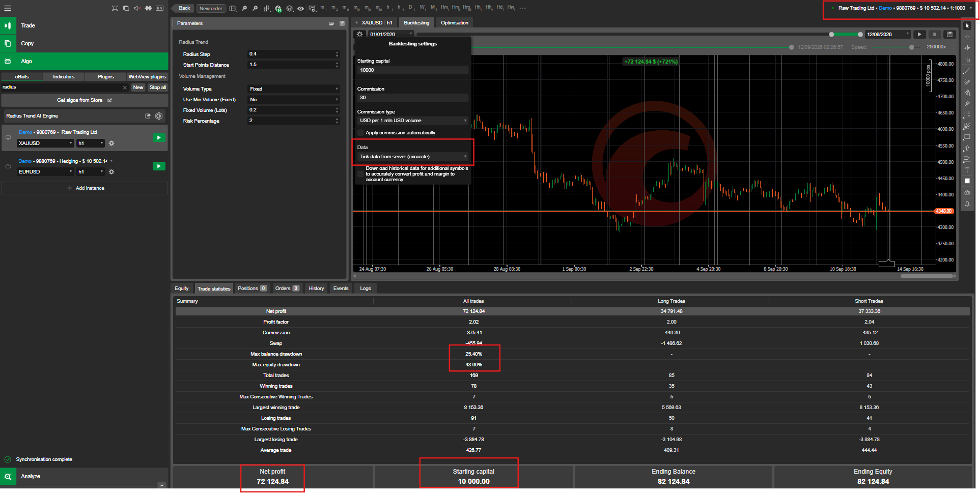This screenshot has width=980, height=493.
Task: Toggle fullscreen layout icon in top bar
Action: point(115,8)
